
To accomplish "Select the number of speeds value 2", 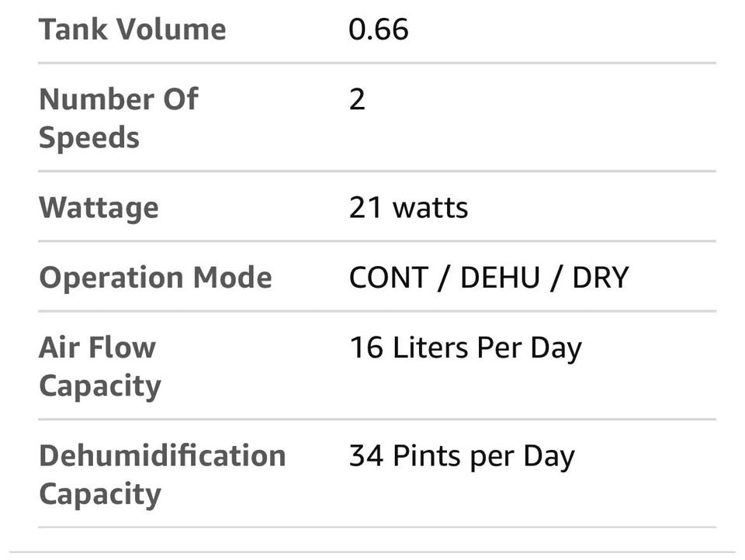I will tap(357, 100).
